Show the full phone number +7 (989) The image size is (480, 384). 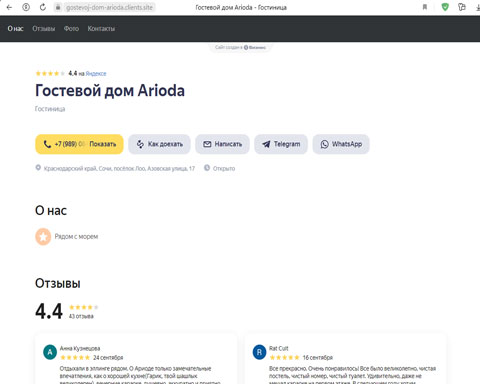tap(79, 144)
